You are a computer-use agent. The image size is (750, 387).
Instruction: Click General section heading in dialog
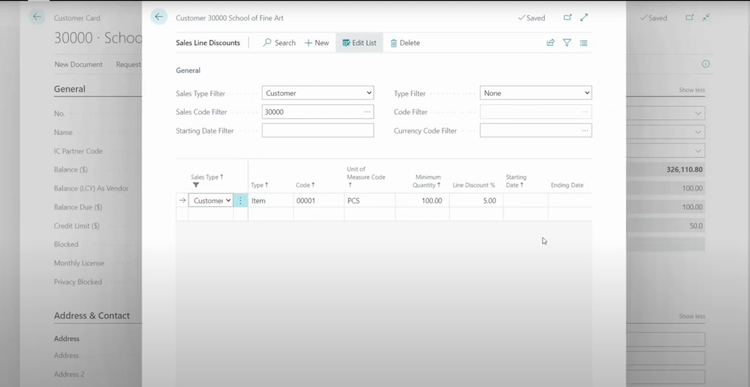(x=188, y=70)
